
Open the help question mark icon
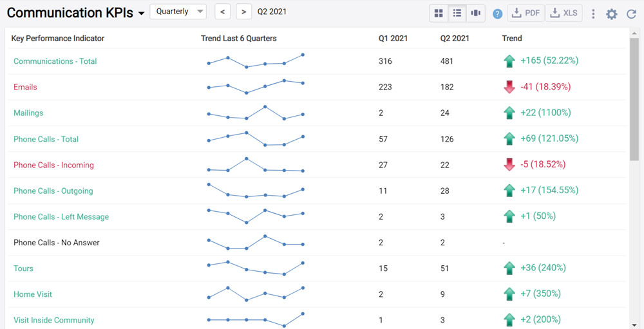[498, 14]
